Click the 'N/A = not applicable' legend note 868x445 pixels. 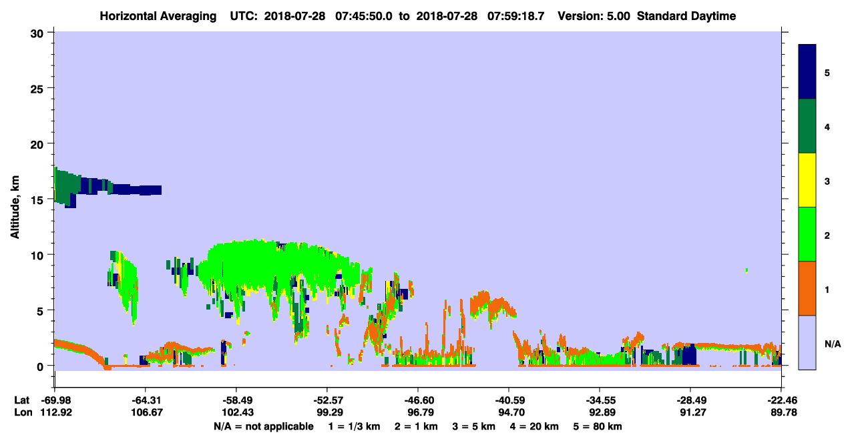point(264,426)
